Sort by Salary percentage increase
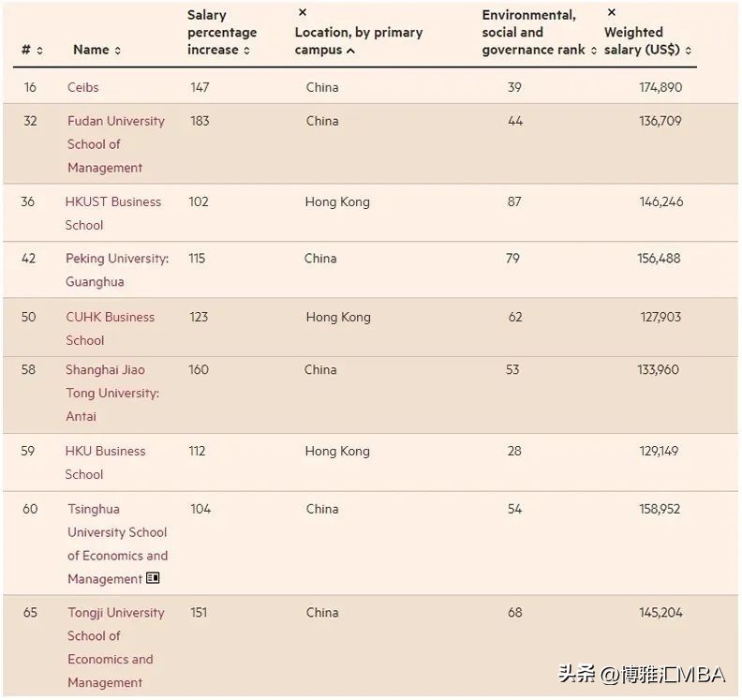This screenshot has height=700, width=742. coord(246,51)
